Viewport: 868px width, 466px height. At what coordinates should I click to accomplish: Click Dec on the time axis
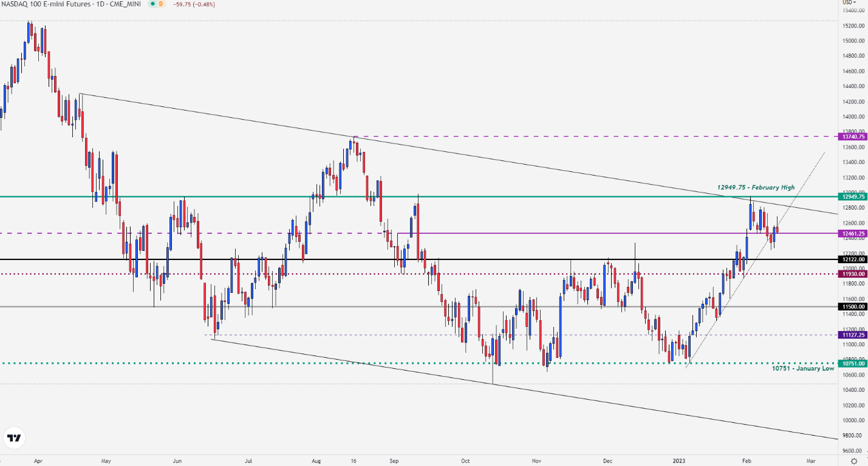point(607,461)
